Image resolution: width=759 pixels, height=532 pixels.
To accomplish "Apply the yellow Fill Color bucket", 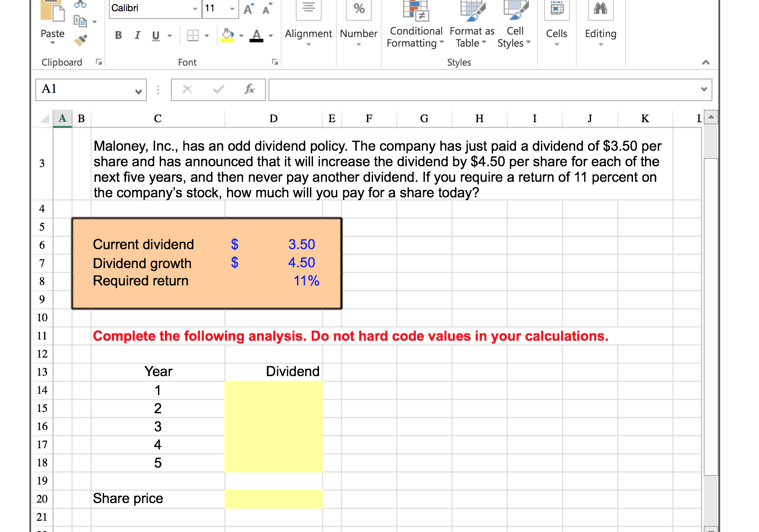I will coord(228,35).
